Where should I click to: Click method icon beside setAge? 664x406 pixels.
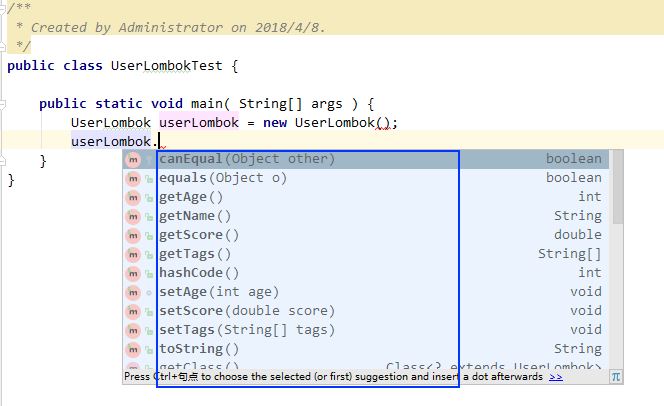(x=133, y=293)
